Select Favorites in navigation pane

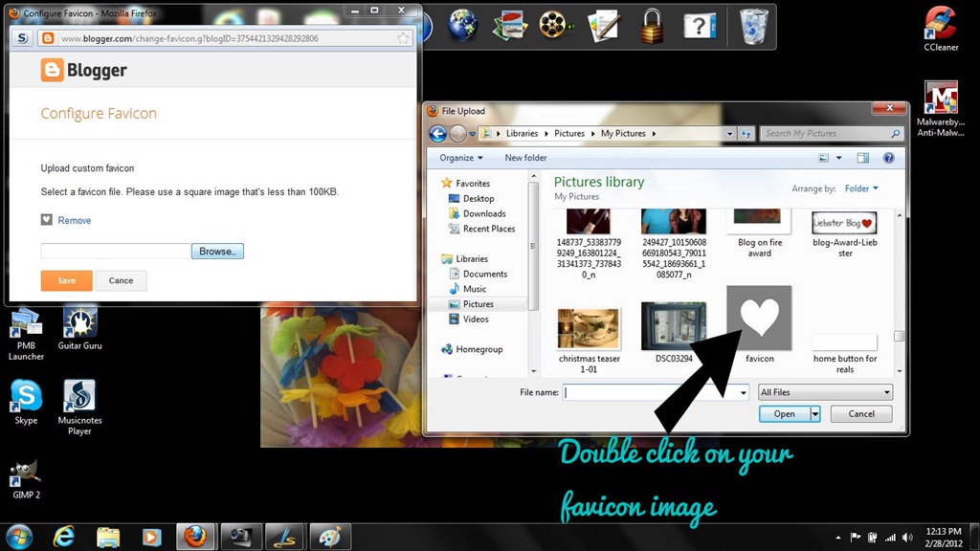point(466,183)
